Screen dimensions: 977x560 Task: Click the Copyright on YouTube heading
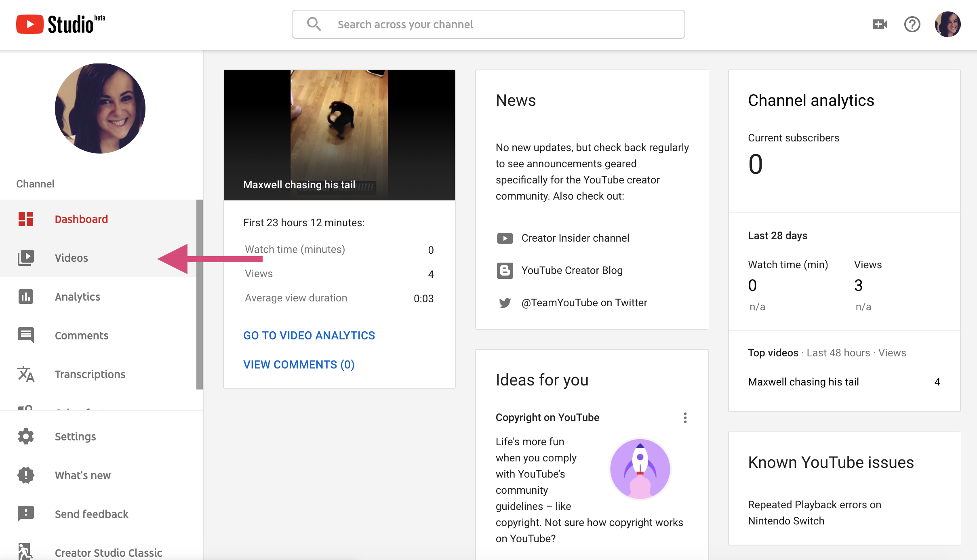[547, 417]
